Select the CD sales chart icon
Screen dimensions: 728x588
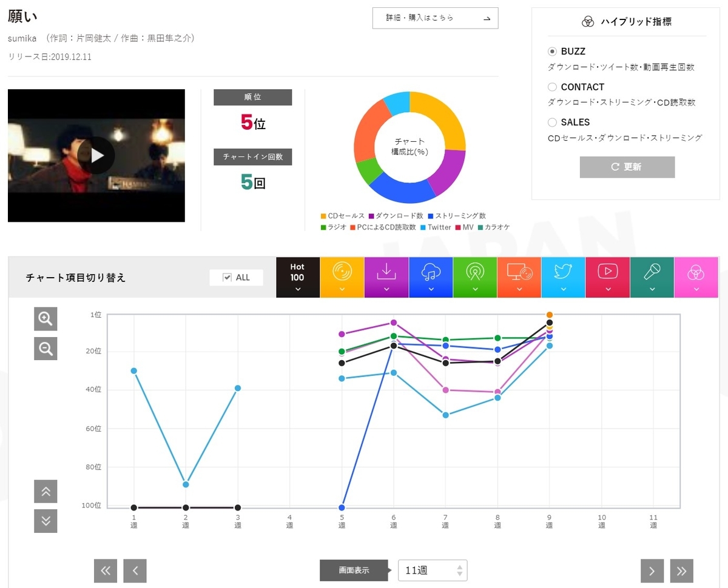(x=342, y=273)
